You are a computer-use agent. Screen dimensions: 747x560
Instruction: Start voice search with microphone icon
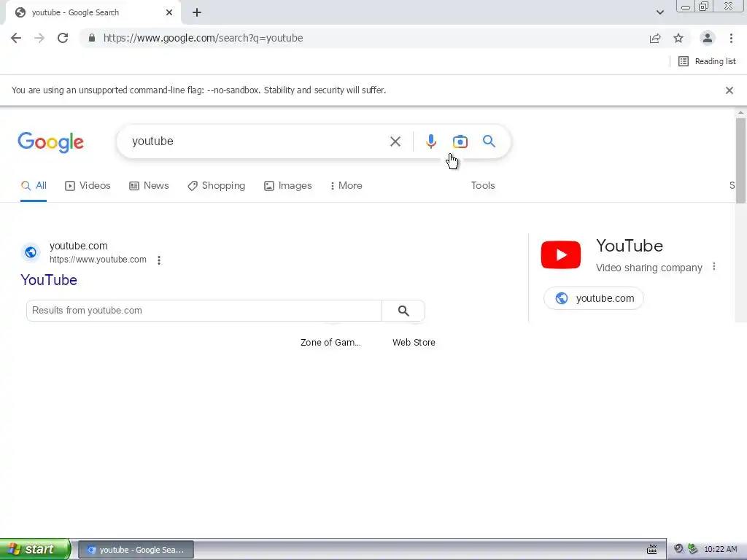430,141
